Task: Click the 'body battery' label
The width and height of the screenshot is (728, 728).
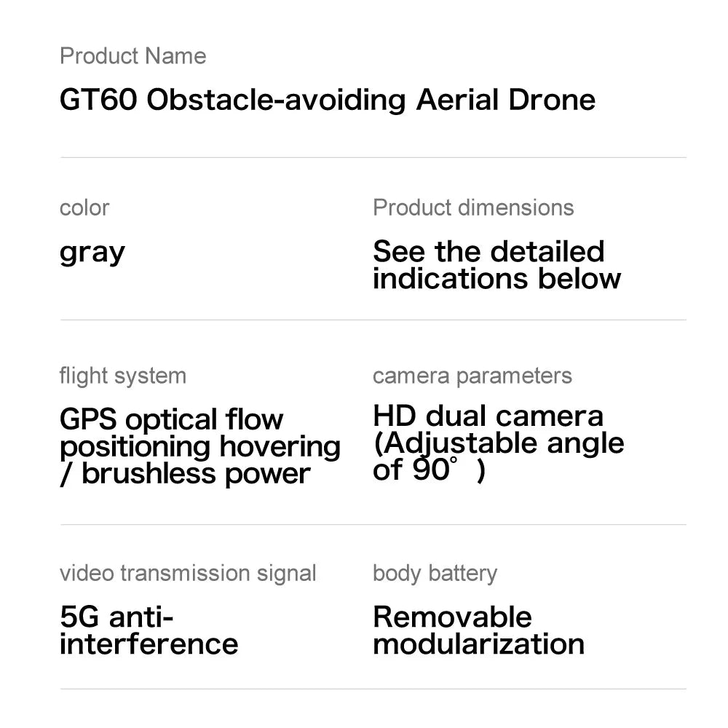Action: [435, 574]
